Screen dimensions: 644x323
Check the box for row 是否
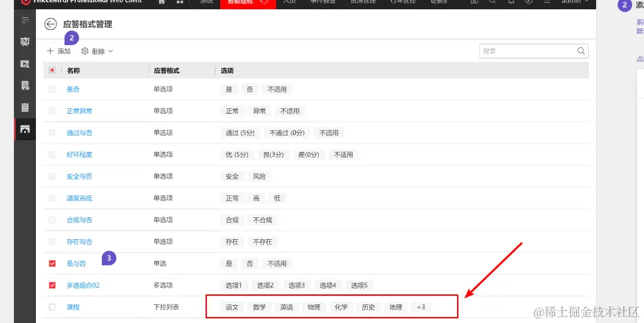point(52,89)
